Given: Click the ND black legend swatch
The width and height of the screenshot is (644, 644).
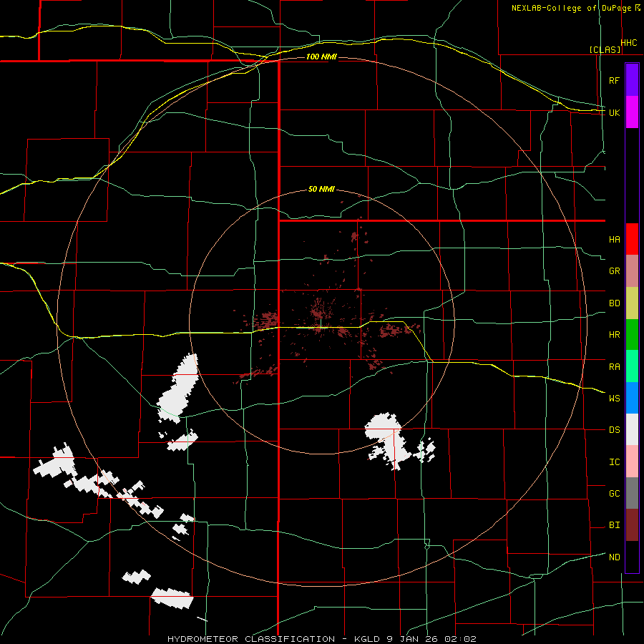Looking at the screenshot, I should pyautogui.click(x=632, y=557).
